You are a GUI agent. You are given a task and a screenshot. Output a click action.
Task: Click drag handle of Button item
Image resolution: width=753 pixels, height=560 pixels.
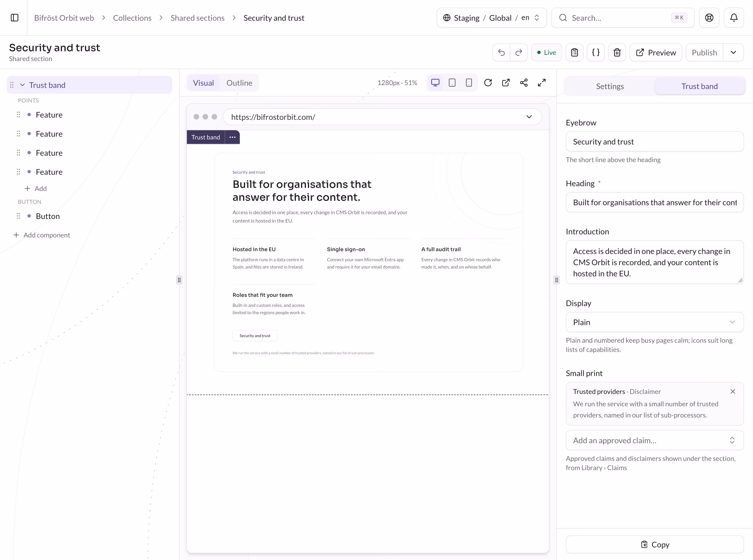[x=18, y=216]
